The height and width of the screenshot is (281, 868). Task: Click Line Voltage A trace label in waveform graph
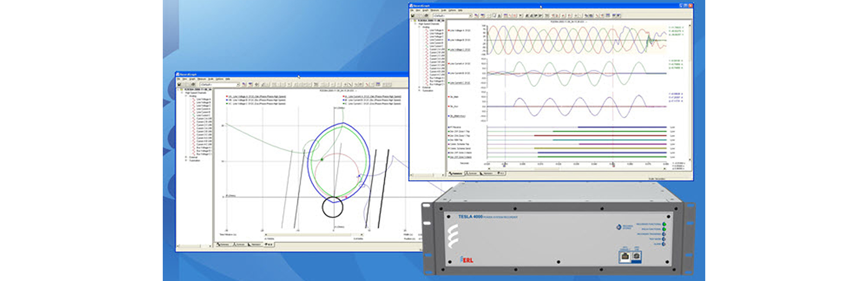[460, 30]
